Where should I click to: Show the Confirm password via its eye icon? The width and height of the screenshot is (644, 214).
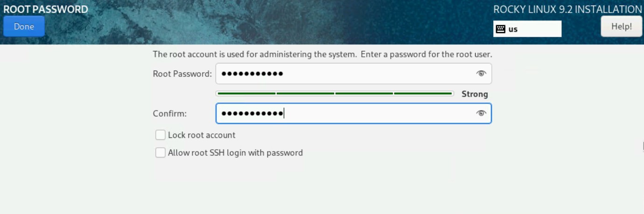point(481,113)
